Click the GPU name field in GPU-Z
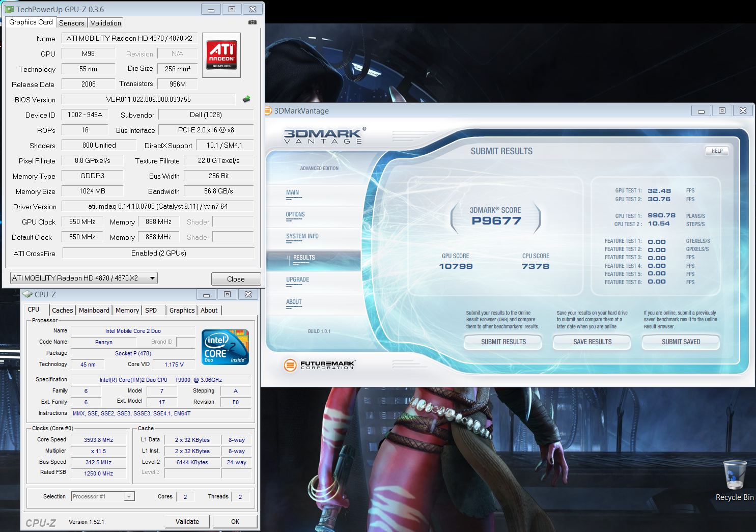This screenshot has width=756, height=532. click(129, 38)
